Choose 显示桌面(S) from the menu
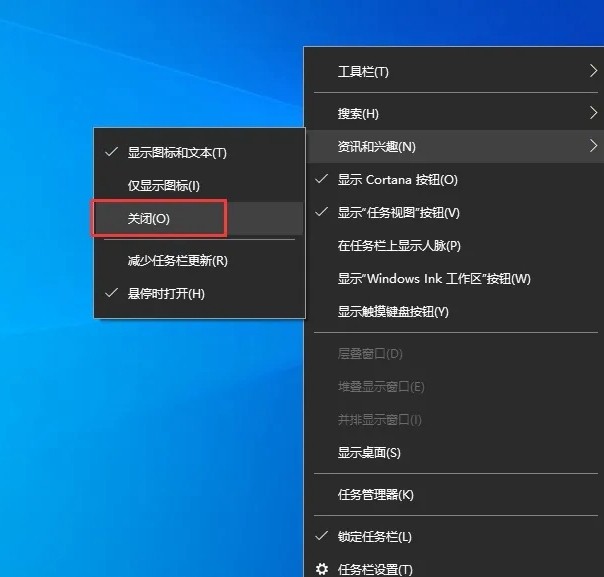 click(455, 453)
